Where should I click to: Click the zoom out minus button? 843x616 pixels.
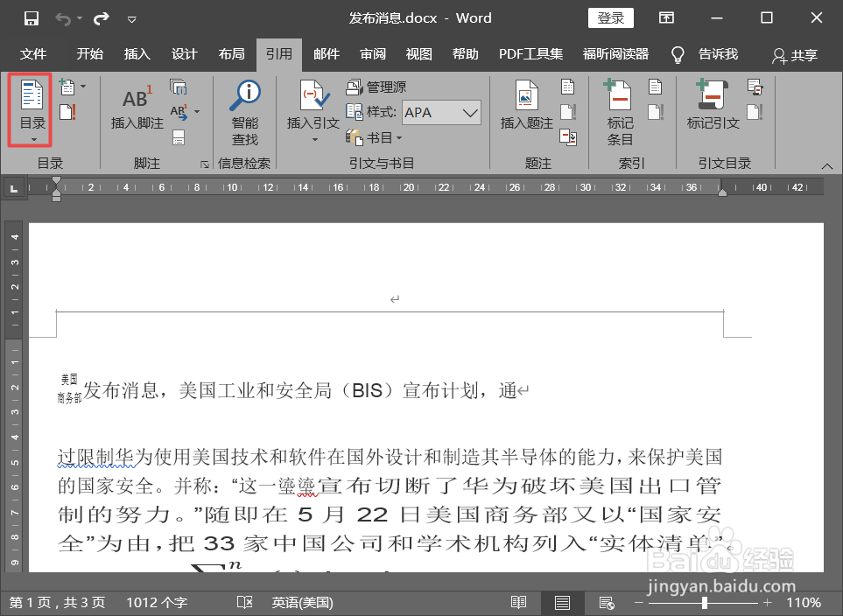point(639,603)
